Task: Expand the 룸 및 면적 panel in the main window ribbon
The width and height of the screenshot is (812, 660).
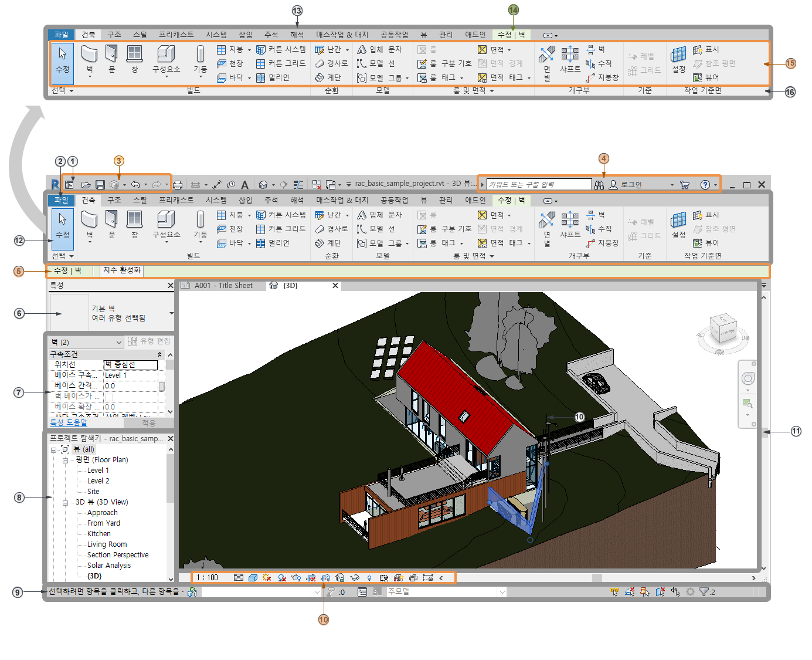Action: 474,256
